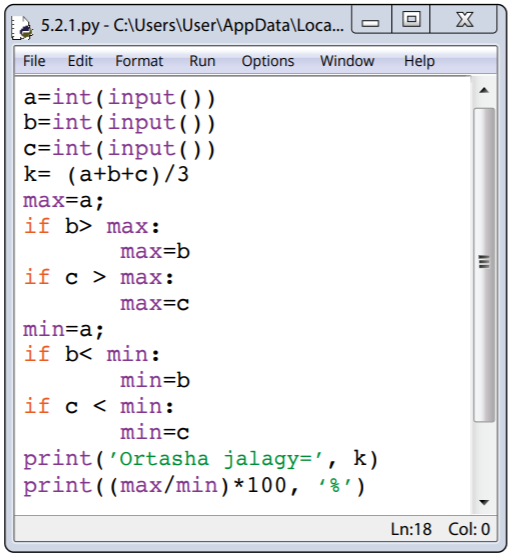Image resolution: width=510 pixels, height=557 pixels.
Task: Close the 5.2.1.py window
Action: pos(464,20)
